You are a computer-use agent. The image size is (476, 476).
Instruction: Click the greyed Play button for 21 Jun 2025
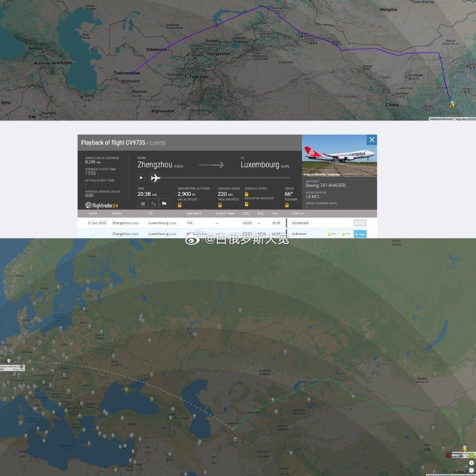360,223
